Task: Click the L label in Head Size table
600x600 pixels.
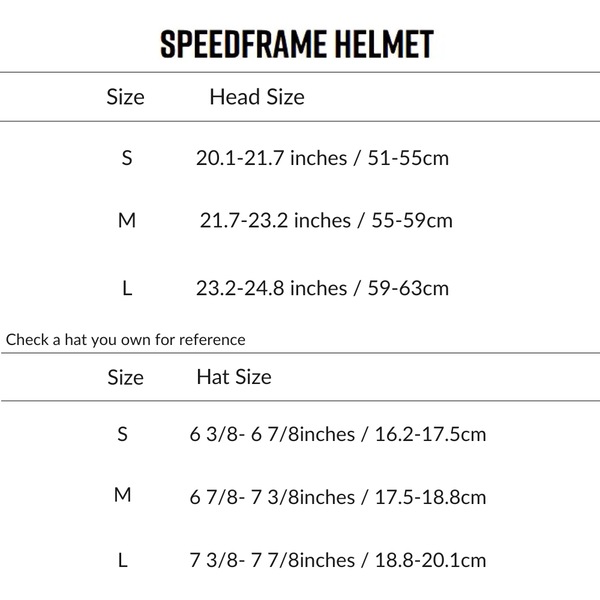Action: [127, 288]
